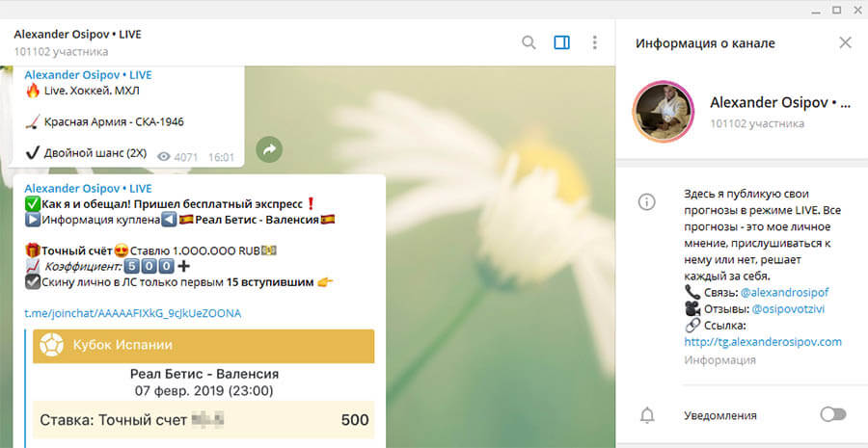The image size is (868, 448).
Task: Open the three-dot channel options menu
Action: click(x=594, y=42)
